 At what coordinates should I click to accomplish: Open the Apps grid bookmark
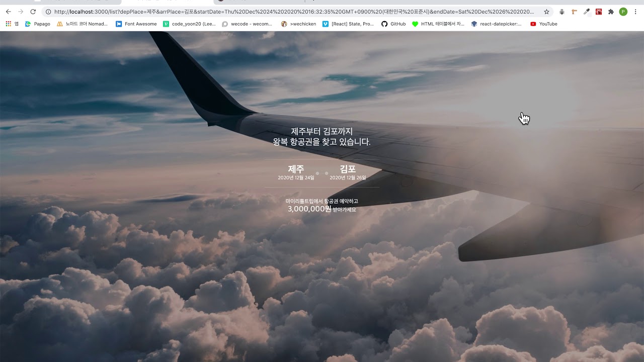(12, 24)
